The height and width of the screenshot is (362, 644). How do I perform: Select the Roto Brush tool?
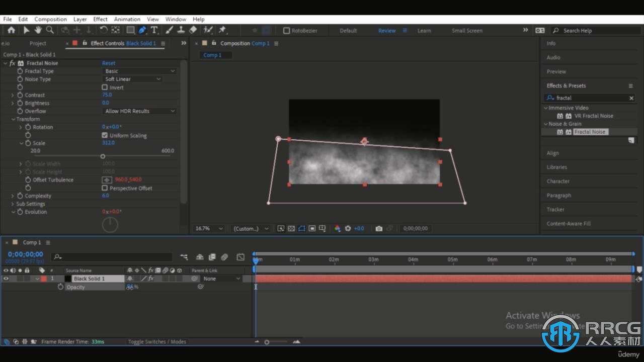(208, 30)
